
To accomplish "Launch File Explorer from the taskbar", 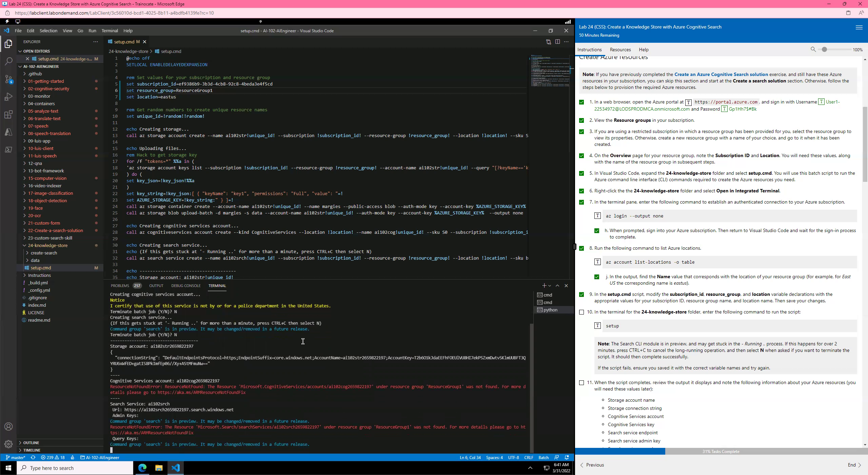I will (x=158, y=468).
